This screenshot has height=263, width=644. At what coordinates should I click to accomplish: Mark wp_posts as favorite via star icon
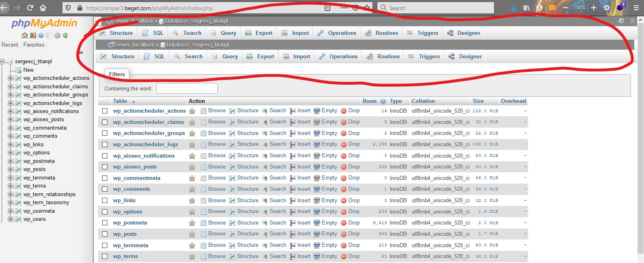click(x=192, y=234)
